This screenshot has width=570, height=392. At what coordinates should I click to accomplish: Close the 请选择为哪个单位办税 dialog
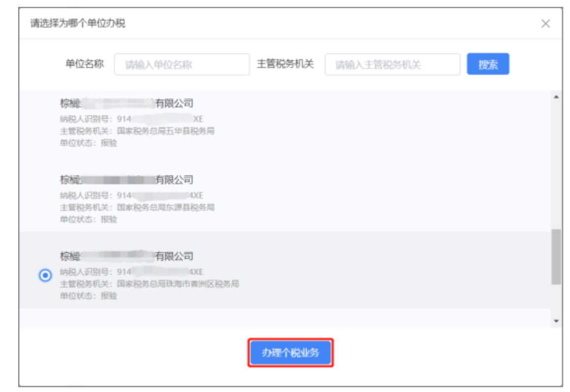[x=545, y=24]
